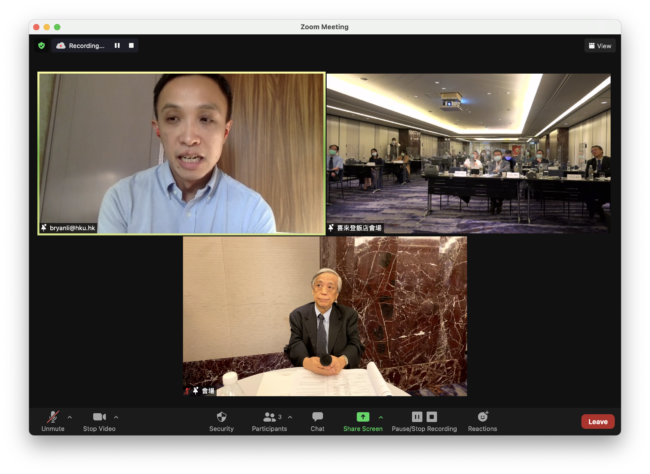Click the red Leave button
This screenshot has width=650, height=474.
coord(597,422)
